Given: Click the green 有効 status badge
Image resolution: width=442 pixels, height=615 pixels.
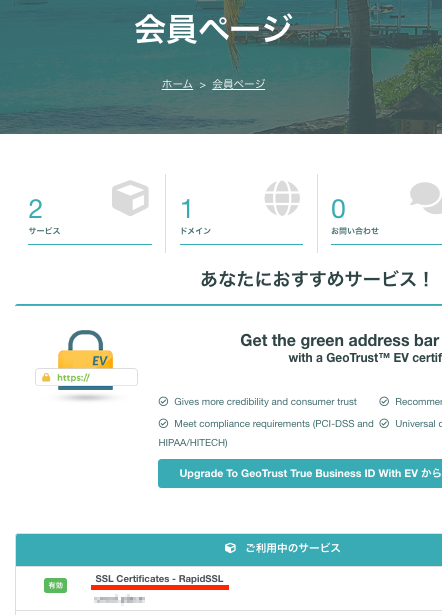Looking at the screenshot, I should pos(55,585).
